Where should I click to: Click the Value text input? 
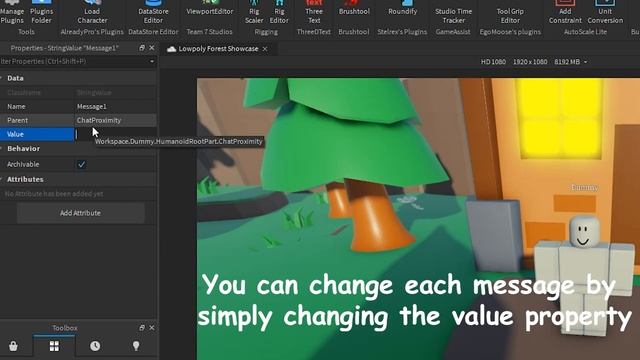pos(116,134)
